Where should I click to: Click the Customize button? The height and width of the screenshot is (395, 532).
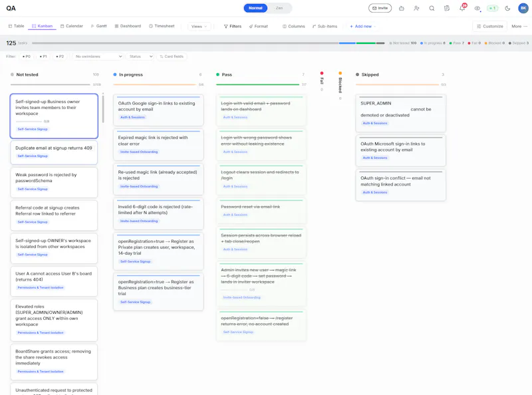coord(489,27)
